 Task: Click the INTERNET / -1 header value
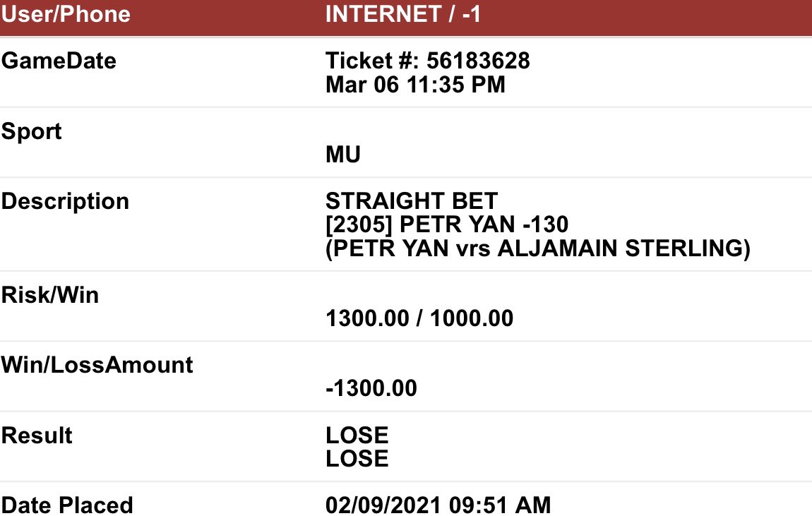pos(403,14)
